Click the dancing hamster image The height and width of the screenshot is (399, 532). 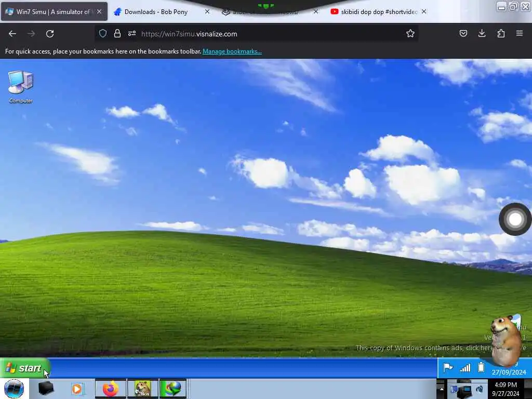pos(506,341)
